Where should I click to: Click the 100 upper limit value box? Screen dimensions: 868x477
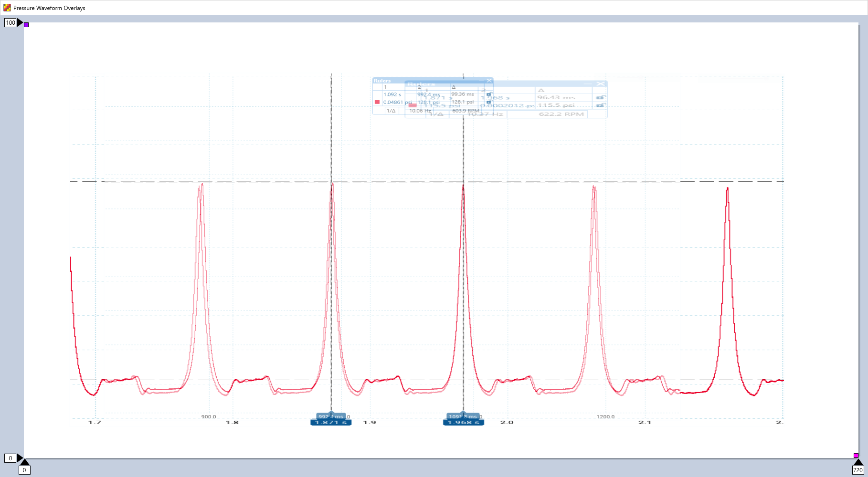coord(10,22)
